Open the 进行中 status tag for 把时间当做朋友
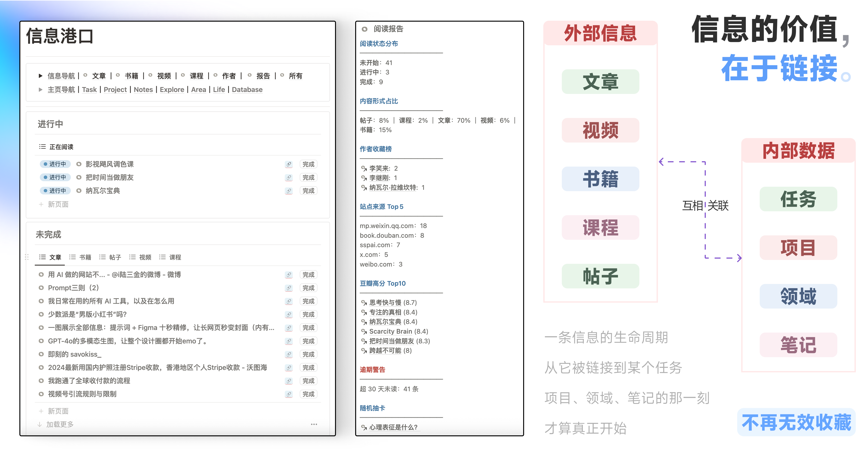This screenshot has width=868, height=457. click(55, 177)
